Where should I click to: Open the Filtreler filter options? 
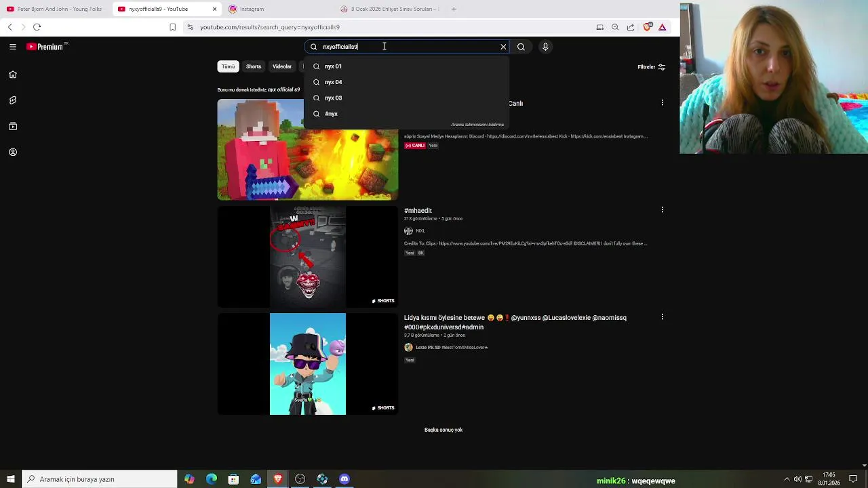651,67
